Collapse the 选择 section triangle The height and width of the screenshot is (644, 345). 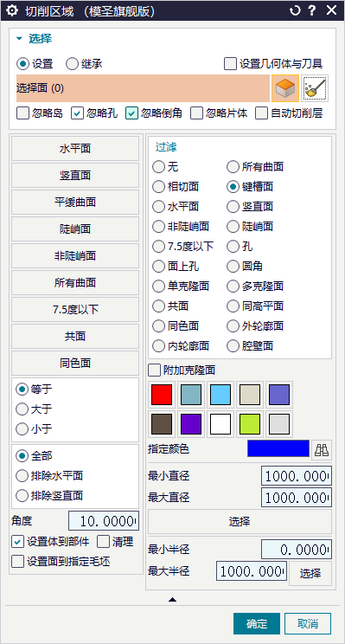tap(19, 39)
